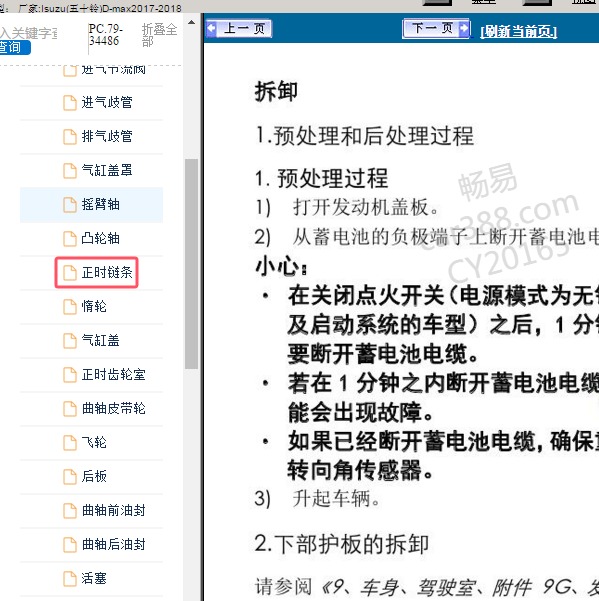Click the document icon beside 气缸盖
The width and height of the screenshot is (599, 601).
(x=70, y=341)
